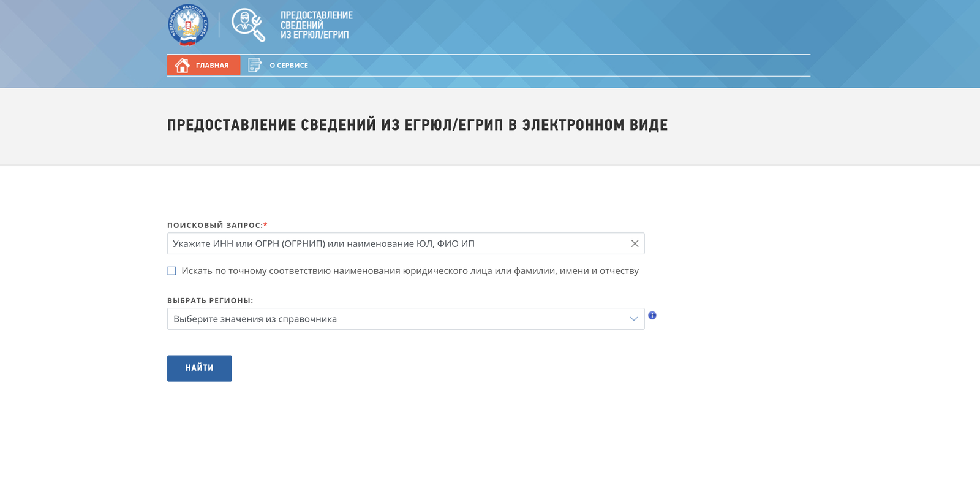This screenshot has width=980, height=480.
Task: Click the blue info icon beside regions
Action: click(652, 315)
